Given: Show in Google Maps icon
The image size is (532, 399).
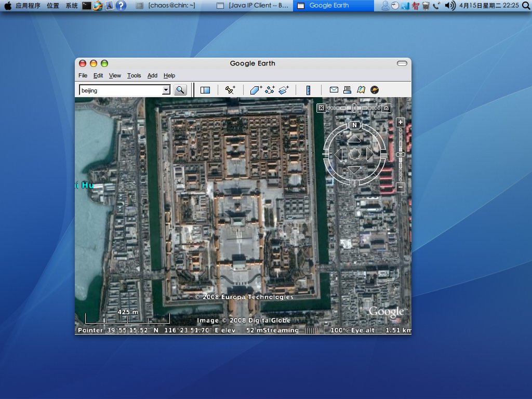Looking at the screenshot, I should [x=361, y=89].
